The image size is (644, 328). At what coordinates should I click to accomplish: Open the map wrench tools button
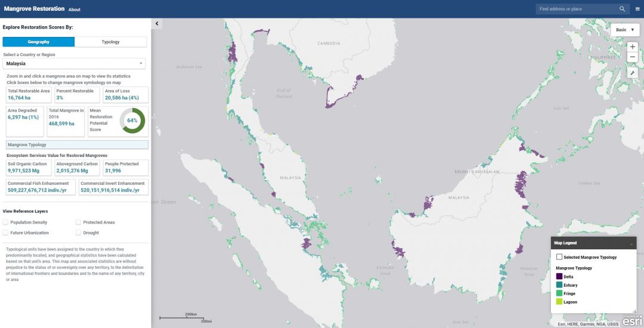pos(633,73)
